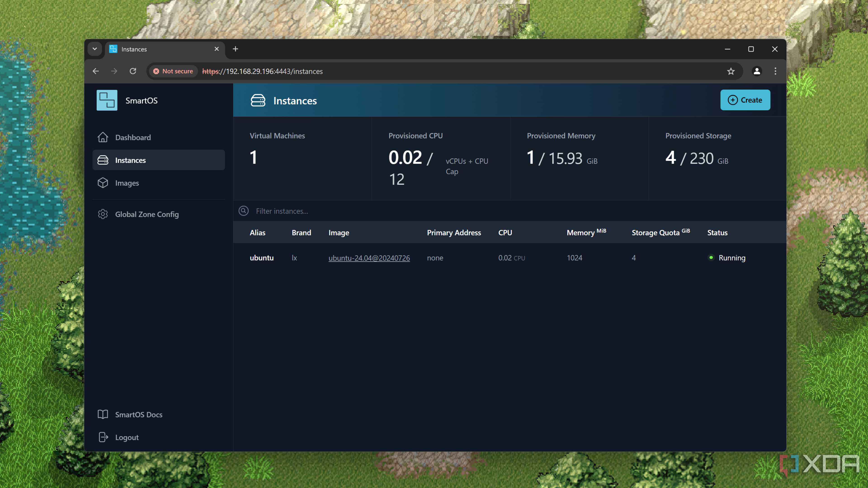Open the SmartOS Docs book icon
Screen dimensions: 868x488
(103, 414)
